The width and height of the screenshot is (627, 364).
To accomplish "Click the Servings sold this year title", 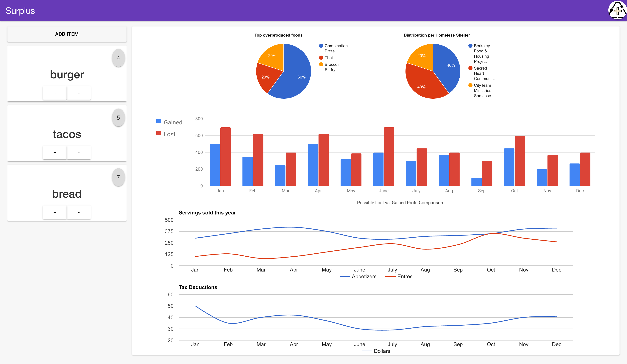I will click(207, 213).
